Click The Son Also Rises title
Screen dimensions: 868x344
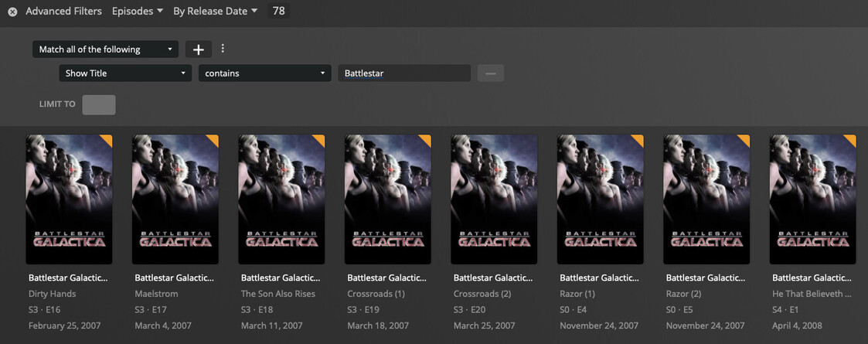[x=278, y=294]
